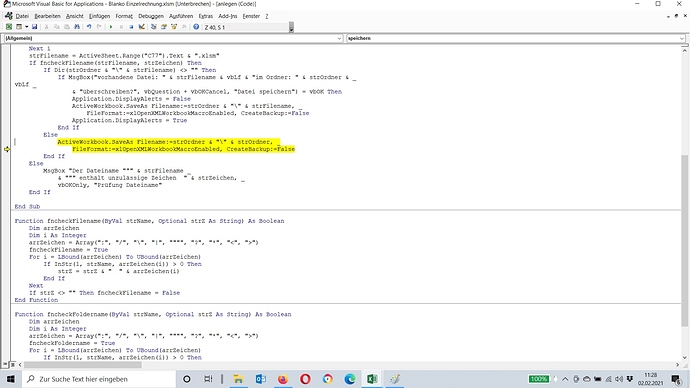Screen dimensions: 690x388
Task: Expand the (Allgemein) object dropdown
Action: click(339, 38)
